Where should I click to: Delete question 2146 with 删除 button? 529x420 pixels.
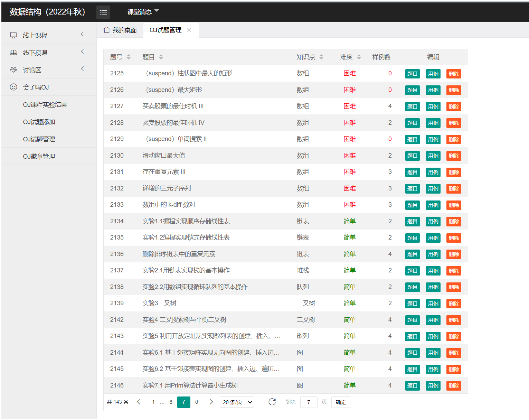point(454,386)
